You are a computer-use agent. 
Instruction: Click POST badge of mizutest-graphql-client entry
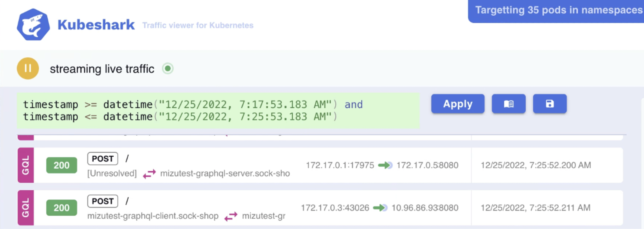point(103,201)
